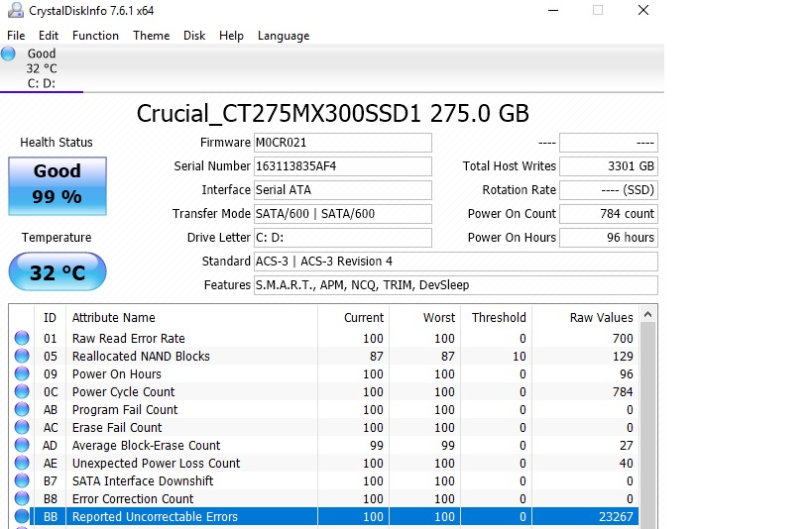Click the Drive Letter field
The width and height of the screenshot is (812, 529).
(x=343, y=238)
